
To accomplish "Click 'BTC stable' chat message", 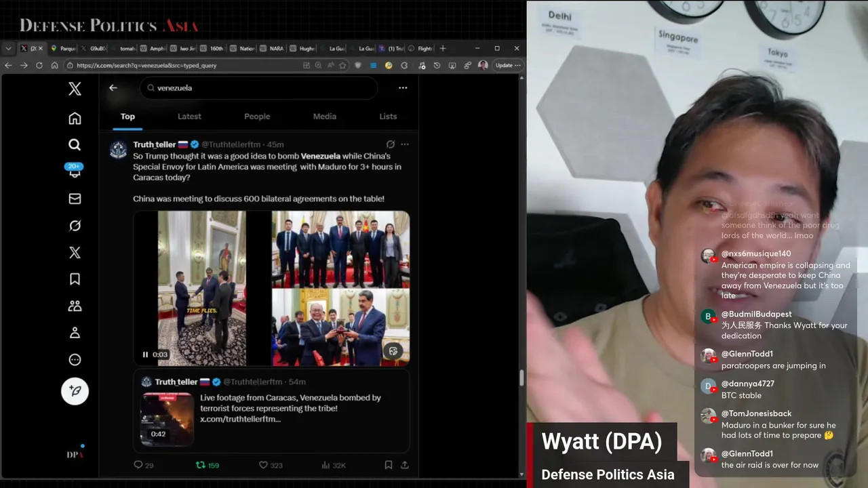I will point(741,396).
